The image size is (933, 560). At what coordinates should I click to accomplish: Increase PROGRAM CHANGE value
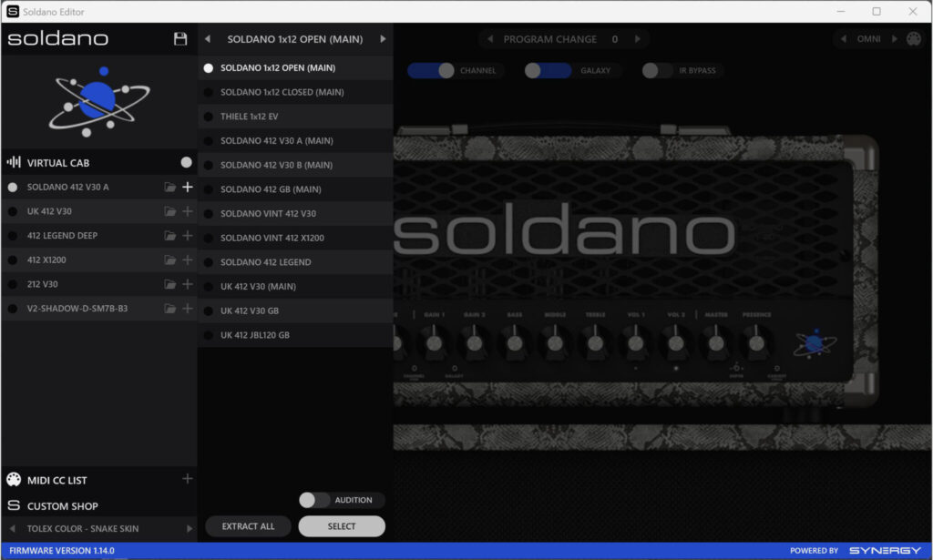(637, 38)
